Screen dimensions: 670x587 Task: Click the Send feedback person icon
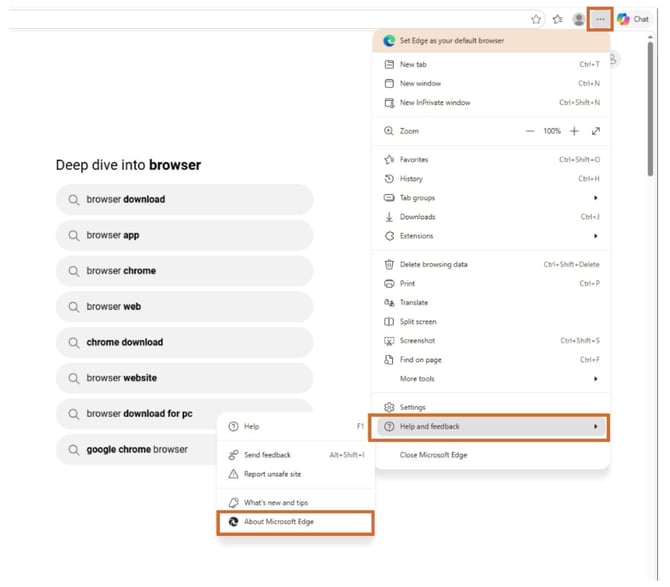click(x=233, y=455)
